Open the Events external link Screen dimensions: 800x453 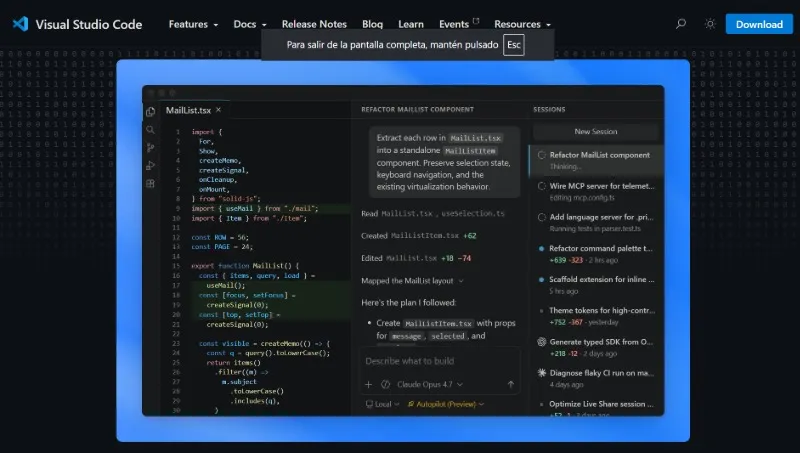click(x=459, y=24)
